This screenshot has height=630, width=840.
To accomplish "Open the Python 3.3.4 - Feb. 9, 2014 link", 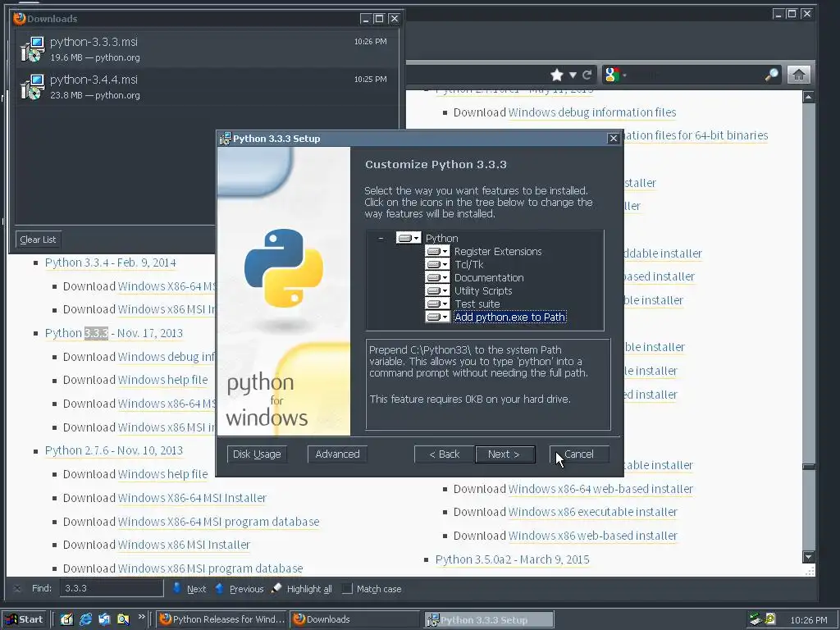I will (111, 262).
